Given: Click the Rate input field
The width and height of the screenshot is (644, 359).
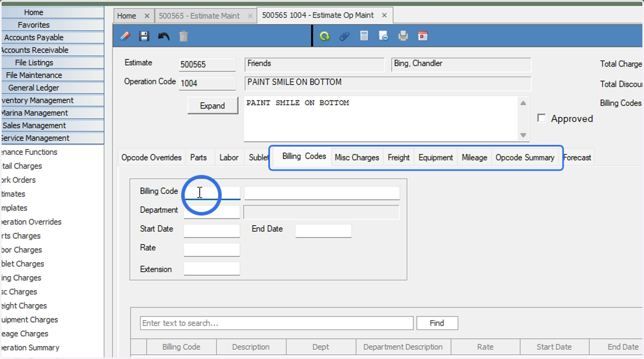Looking at the screenshot, I should coord(211,250).
